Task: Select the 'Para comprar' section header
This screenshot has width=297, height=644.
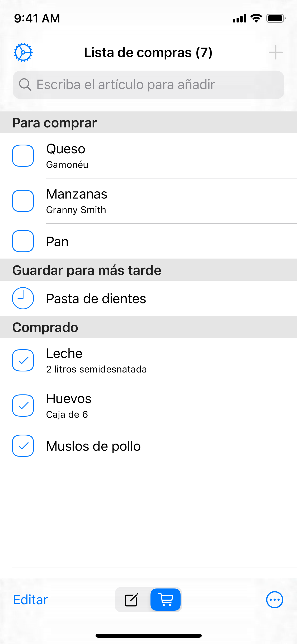Action: pos(55,123)
